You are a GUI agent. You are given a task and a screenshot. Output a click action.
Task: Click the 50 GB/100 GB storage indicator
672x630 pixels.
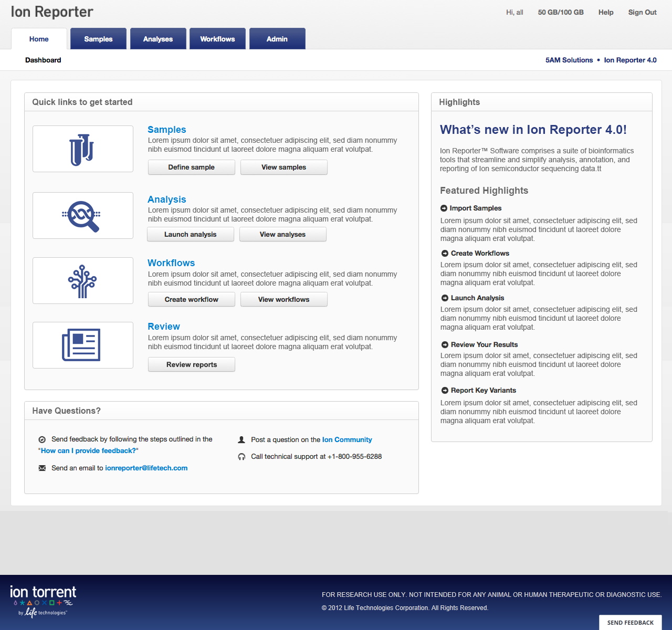click(x=561, y=12)
